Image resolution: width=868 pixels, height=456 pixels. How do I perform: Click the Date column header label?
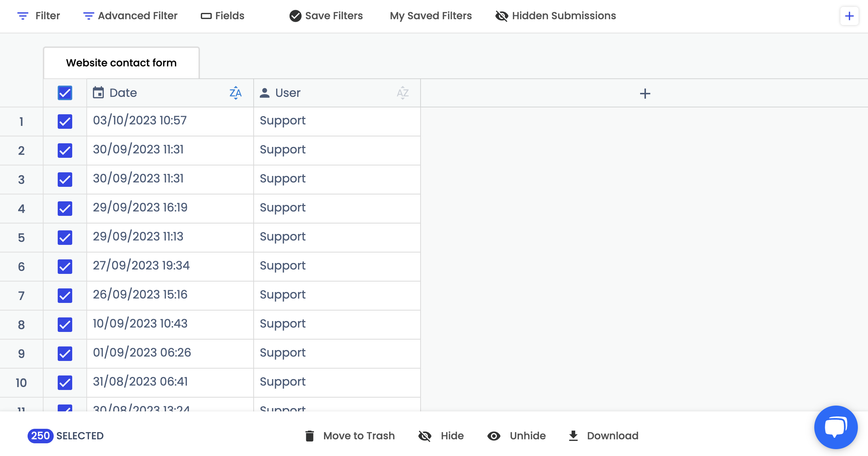123,93
